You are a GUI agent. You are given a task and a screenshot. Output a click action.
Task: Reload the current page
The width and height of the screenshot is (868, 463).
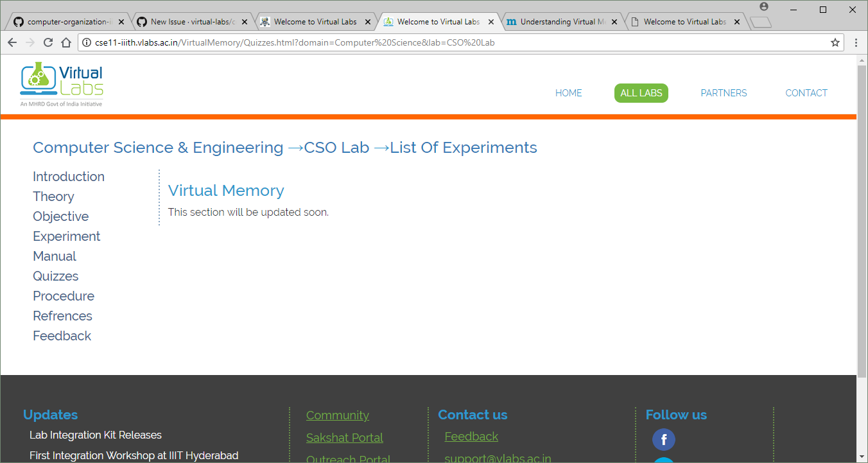[48, 42]
